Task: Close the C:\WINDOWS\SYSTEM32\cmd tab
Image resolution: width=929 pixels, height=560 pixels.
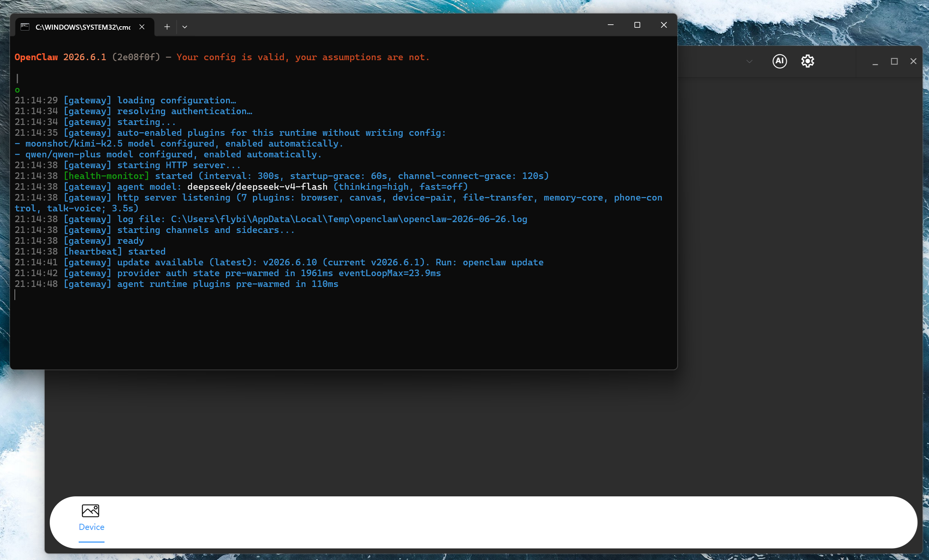Action: tap(142, 27)
